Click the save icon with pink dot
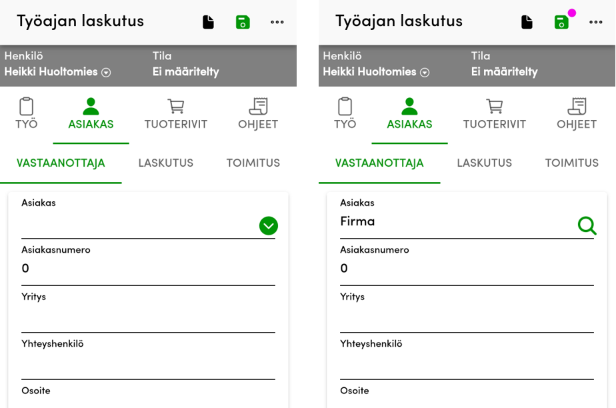Viewport: 616px width, 408px height. tap(561, 22)
